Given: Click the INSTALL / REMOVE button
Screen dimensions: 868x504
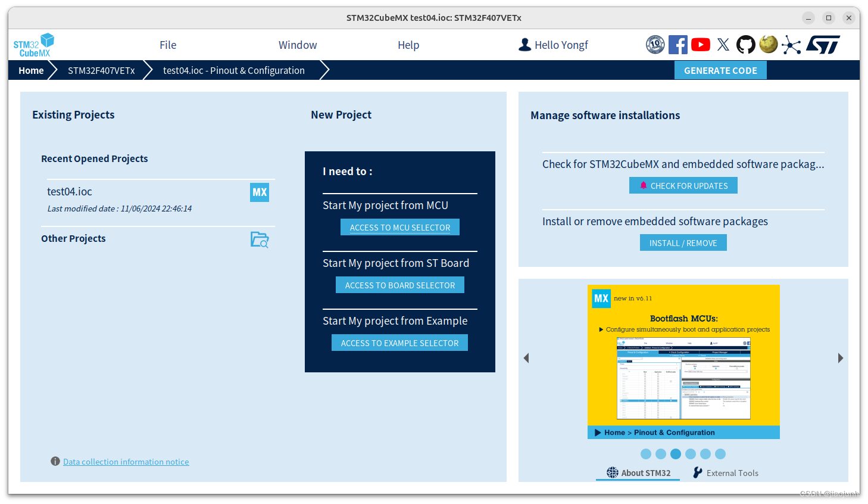Looking at the screenshot, I should click(x=683, y=242).
